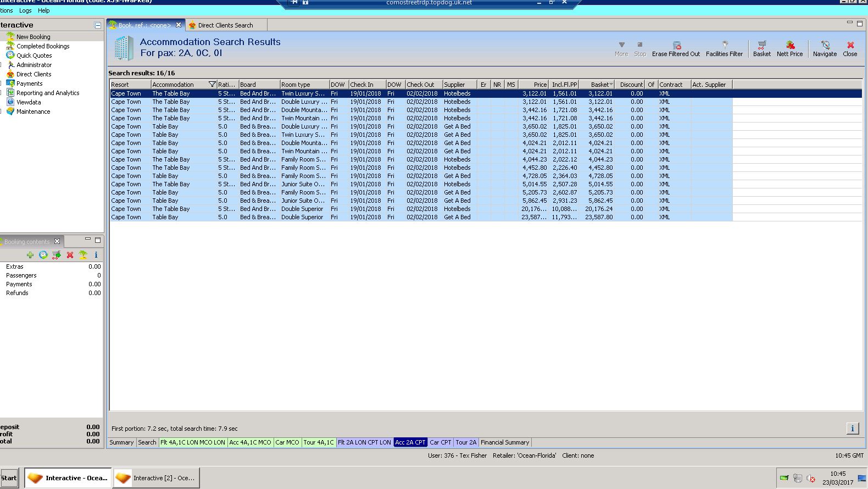
Task: Click the green plus icon in Booking contents
Action: pyautogui.click(x=30, y=255)
